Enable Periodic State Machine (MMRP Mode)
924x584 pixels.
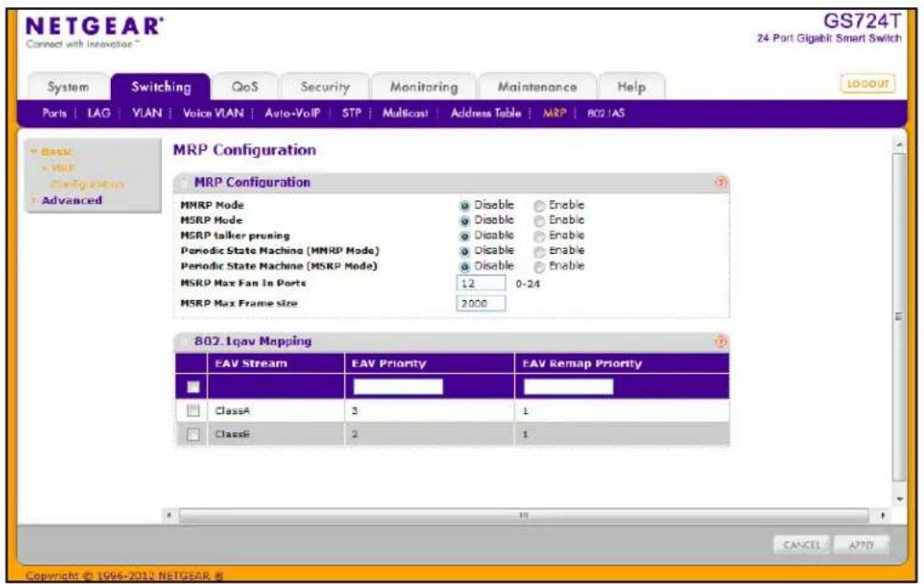tap(539, 251)
